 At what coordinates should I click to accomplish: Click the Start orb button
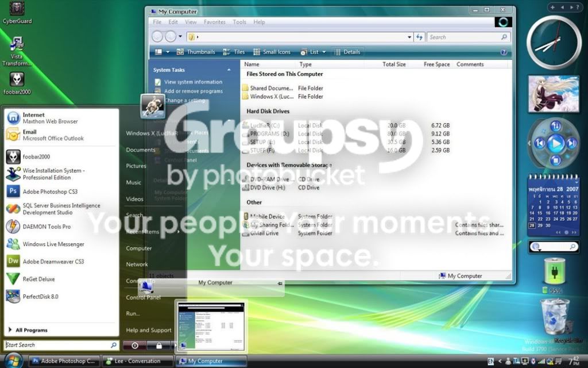[x=14, y=361]
